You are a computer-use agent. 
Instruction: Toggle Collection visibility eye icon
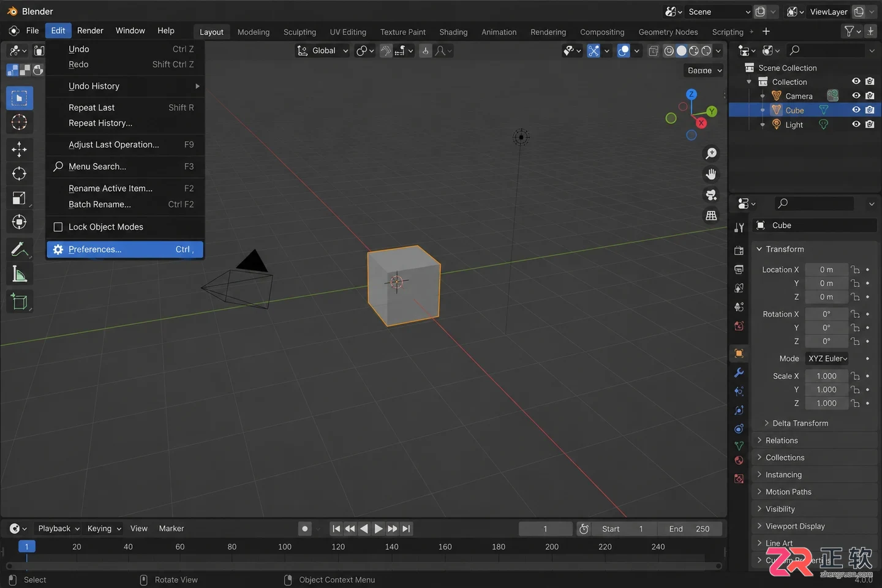click(856, 81)
